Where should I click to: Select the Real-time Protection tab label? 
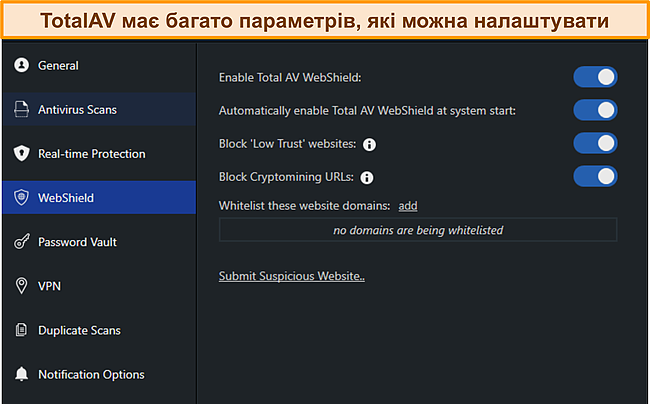[x=91, y=154]
